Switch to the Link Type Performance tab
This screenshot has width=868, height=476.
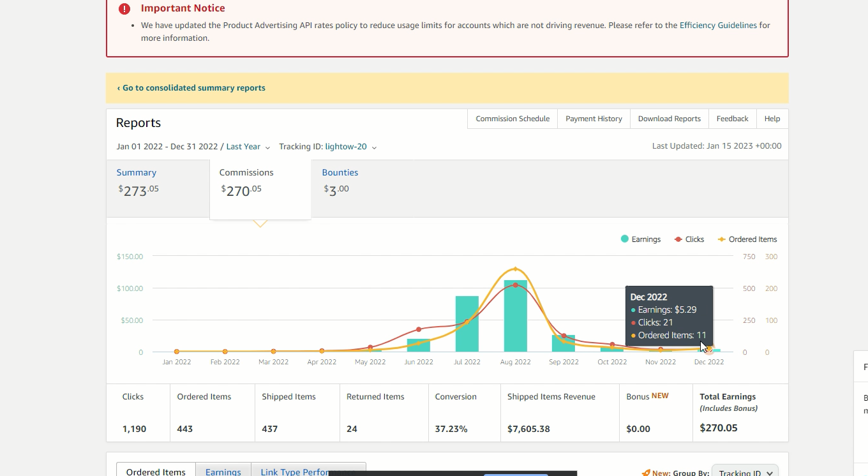[x=309, y=472]
